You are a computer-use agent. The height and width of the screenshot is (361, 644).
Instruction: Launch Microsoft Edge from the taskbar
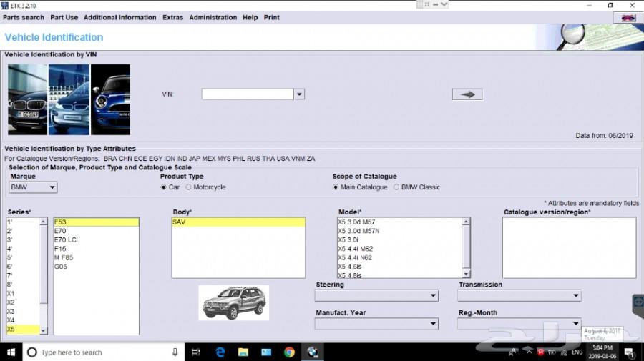click(220, 352)
